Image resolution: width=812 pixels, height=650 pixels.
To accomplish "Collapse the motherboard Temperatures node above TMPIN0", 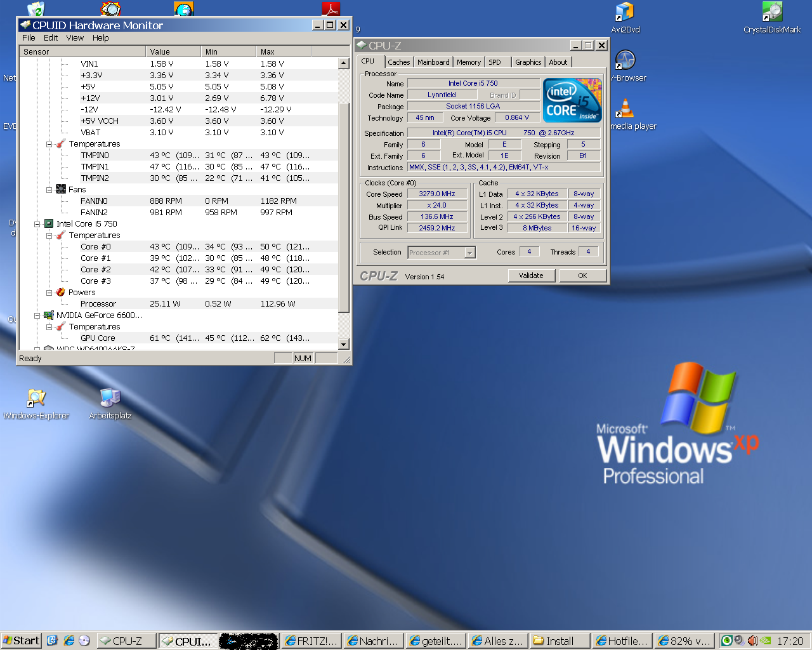I will click(49, 143).
